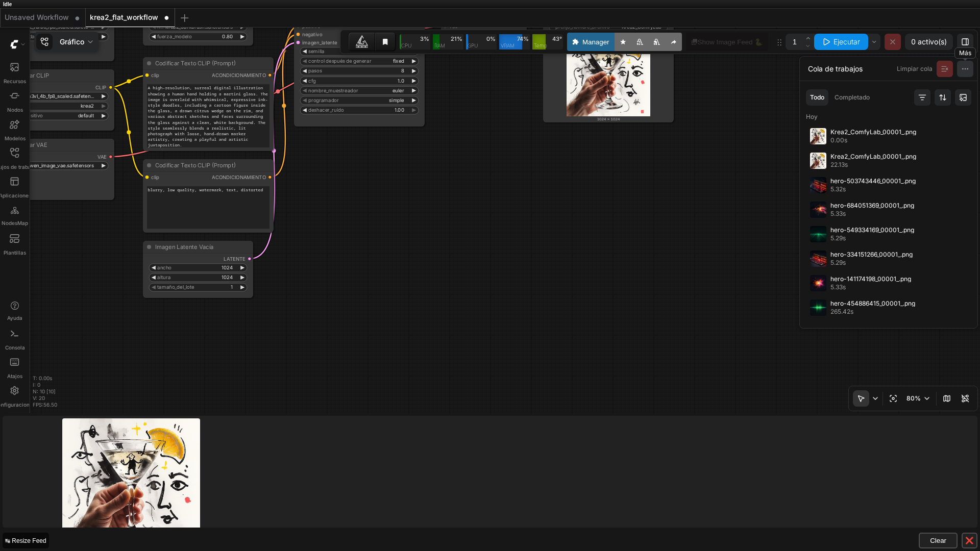Click Limpiar cola text
Viewport: 980px width, 551px height.
pyautogui.click(x=914, y=69)
